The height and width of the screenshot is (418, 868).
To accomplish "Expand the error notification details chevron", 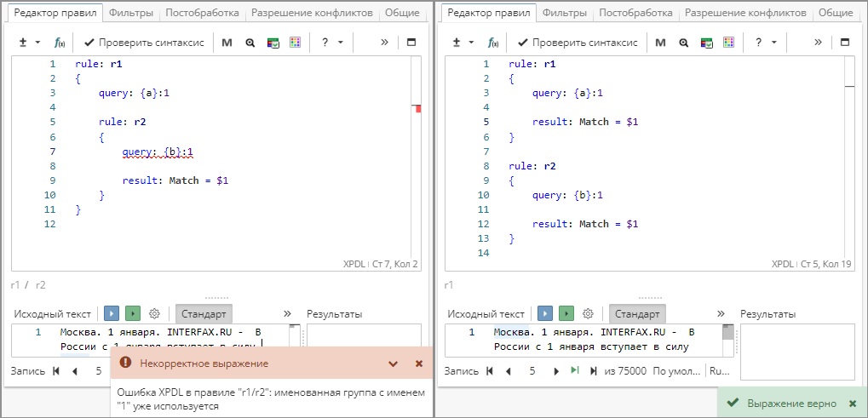I will tap(393, 364).
